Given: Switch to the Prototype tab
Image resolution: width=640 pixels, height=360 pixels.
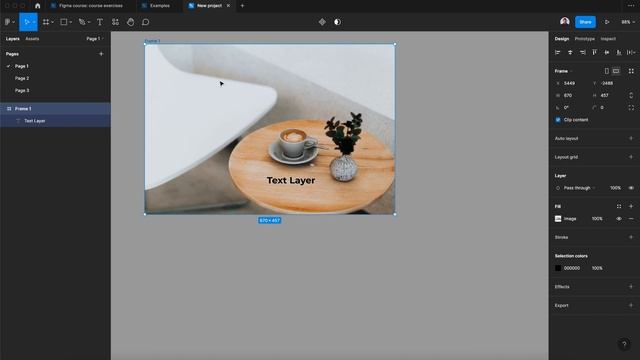Looking at the screenshot, I should 584,39.
